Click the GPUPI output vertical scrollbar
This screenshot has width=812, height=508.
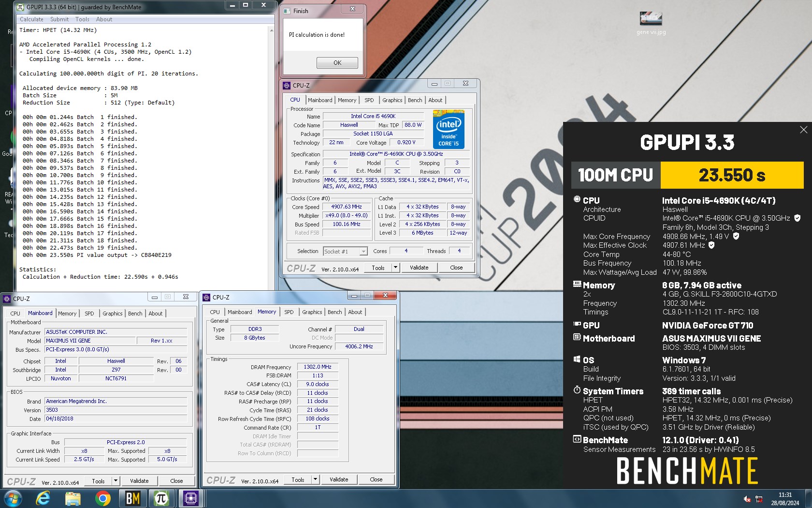[x=271, y=157]
